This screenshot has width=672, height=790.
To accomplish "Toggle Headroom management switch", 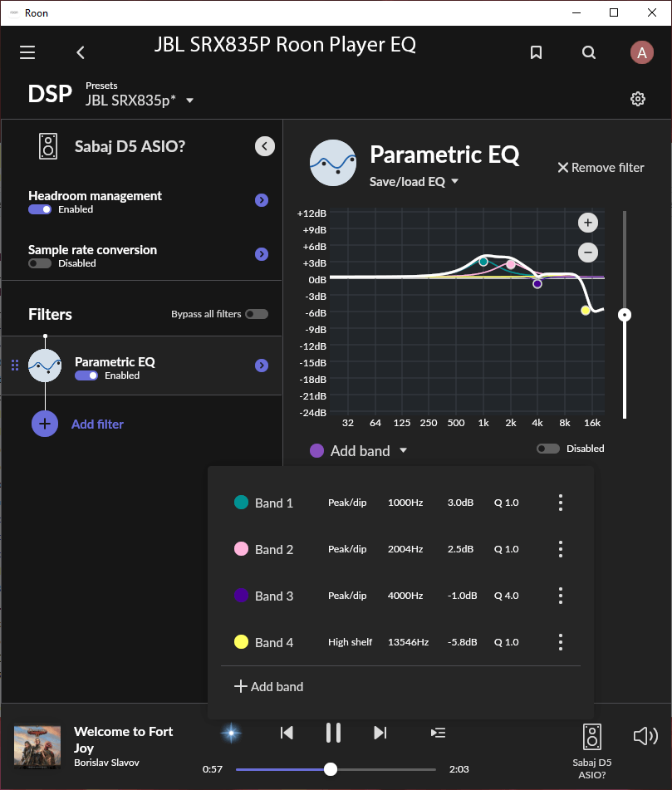I will 40,209.
